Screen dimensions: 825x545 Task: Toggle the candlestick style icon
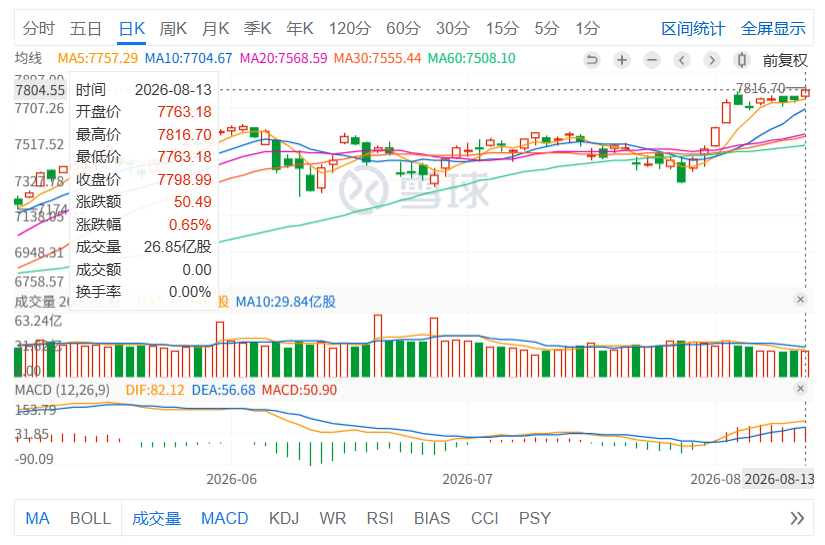click(x=742, y=60)
